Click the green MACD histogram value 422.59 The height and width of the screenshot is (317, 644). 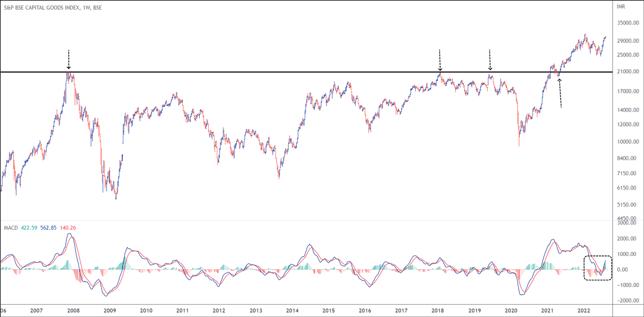tap(29, 228)
